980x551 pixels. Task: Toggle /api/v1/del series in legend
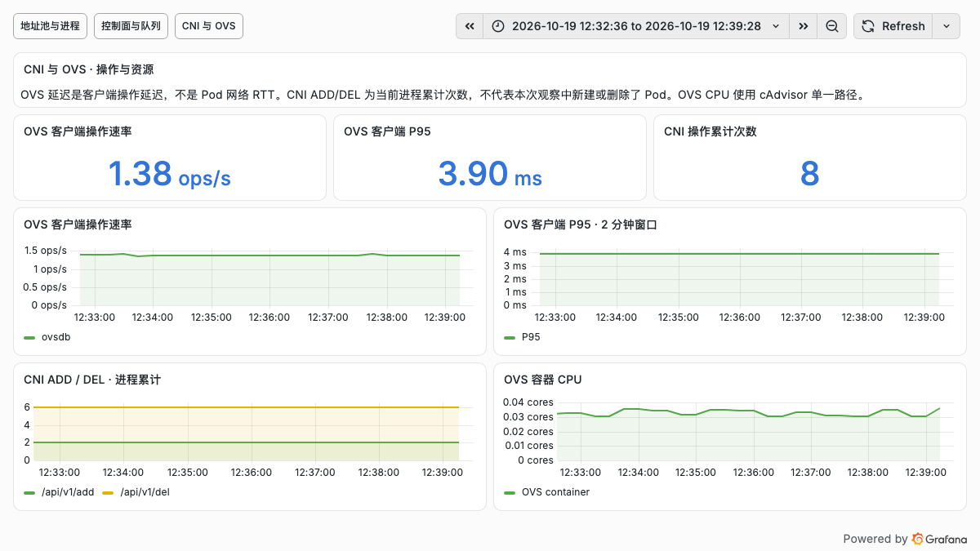145,492
